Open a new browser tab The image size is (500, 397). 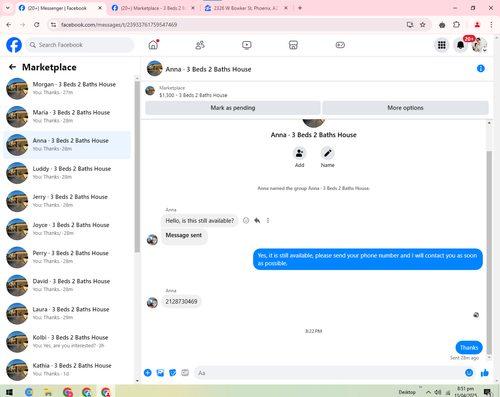(x=300, y=8)
